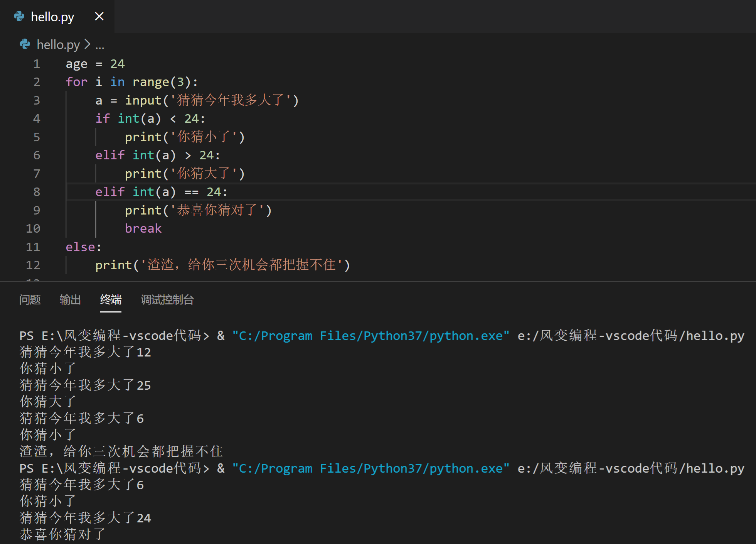
Task: Click the python.exe path link in terminal
Action: tap(370, 336)
